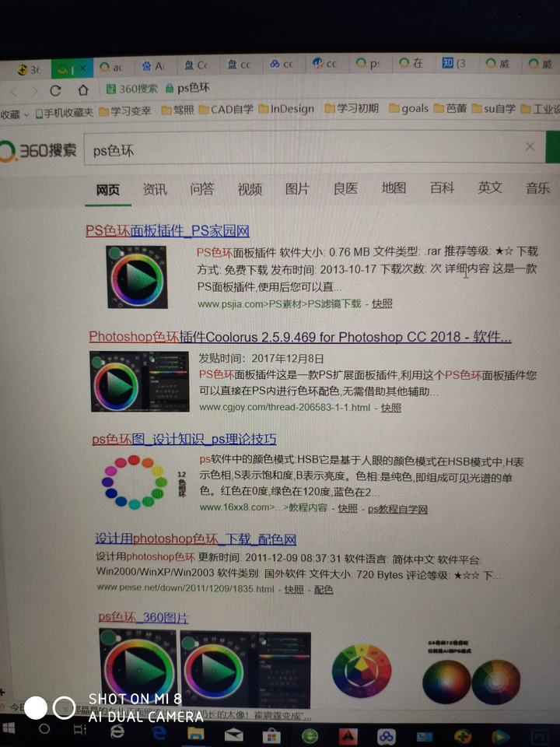Open the Baidu netdisk cloud cc tab
The width and height of the screenshot is (560, 747).
281,64
